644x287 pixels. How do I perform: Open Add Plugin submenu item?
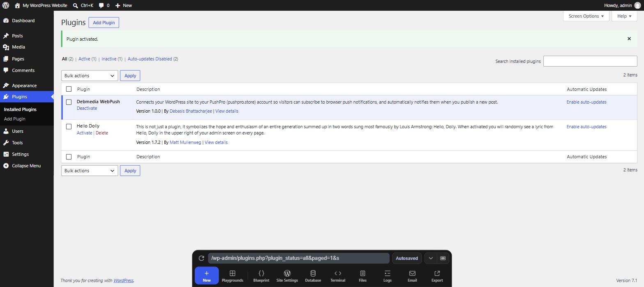coord(14,119)
